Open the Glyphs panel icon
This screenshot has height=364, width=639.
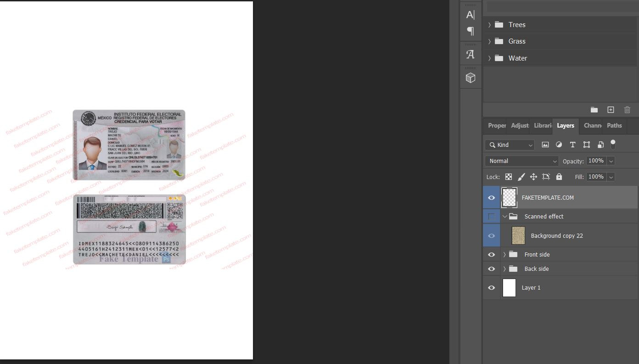[x=471, y=55]
